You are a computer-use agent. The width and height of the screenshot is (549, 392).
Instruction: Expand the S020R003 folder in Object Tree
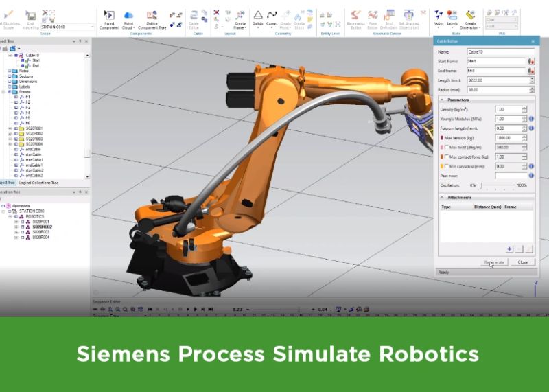(x=10, y=139)
